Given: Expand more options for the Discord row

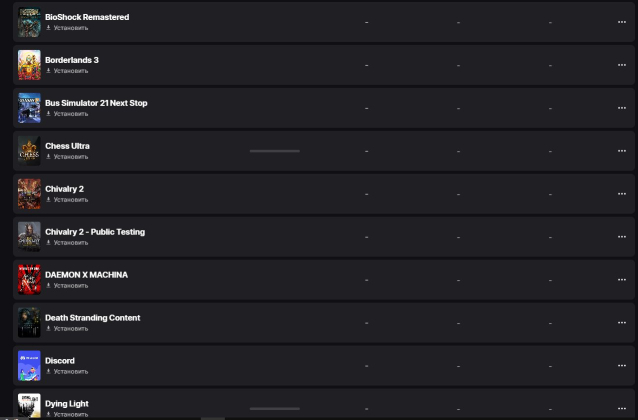Looking at the screenshot, I should (621, 365).
